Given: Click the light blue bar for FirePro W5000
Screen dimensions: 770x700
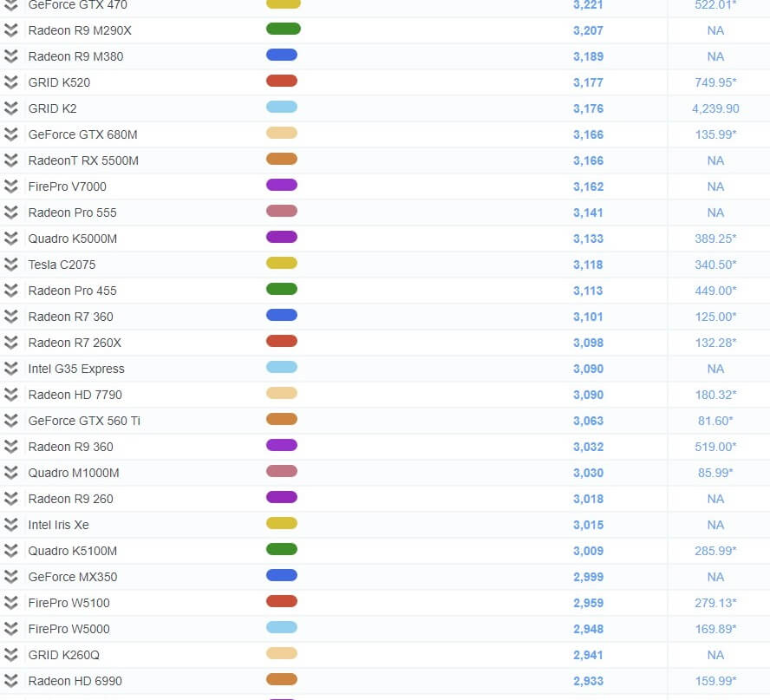Looking at the screenshot, I should (282, 628).
